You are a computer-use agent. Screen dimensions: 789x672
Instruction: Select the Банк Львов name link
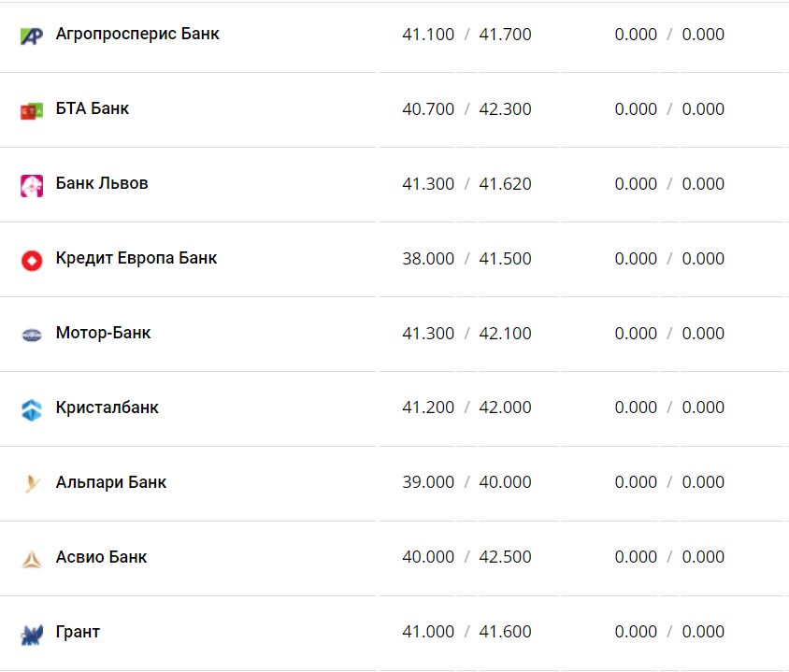(102, 183)
